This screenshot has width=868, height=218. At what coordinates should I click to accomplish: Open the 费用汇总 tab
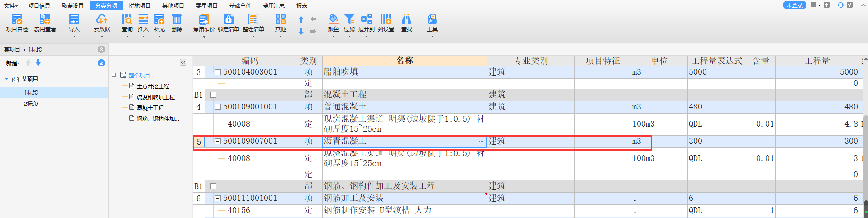[x=273, y=5]
